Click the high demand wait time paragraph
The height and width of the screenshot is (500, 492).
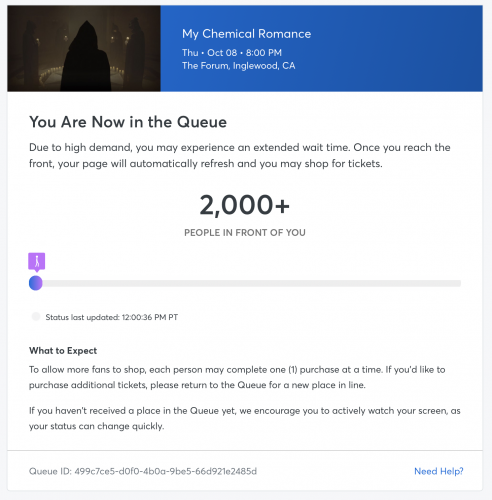coord(240,155)
